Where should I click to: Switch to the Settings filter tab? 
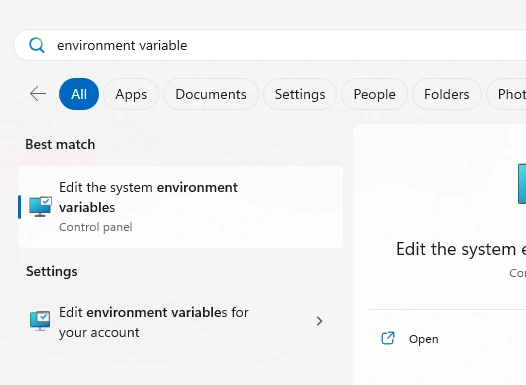(300, 94)
